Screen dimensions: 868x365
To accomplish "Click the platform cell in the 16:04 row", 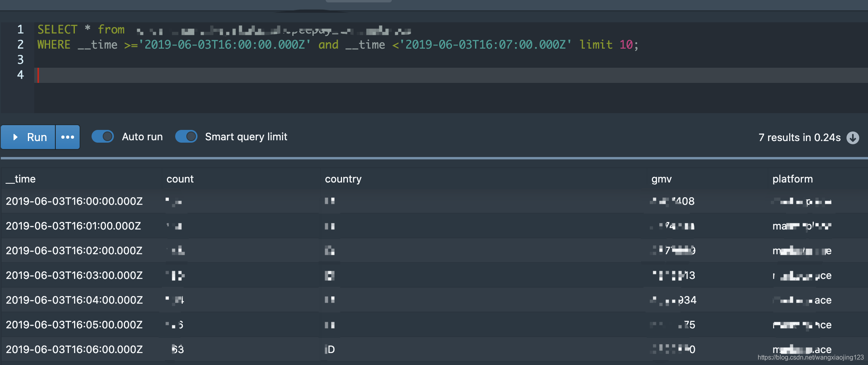I will 802,300.
